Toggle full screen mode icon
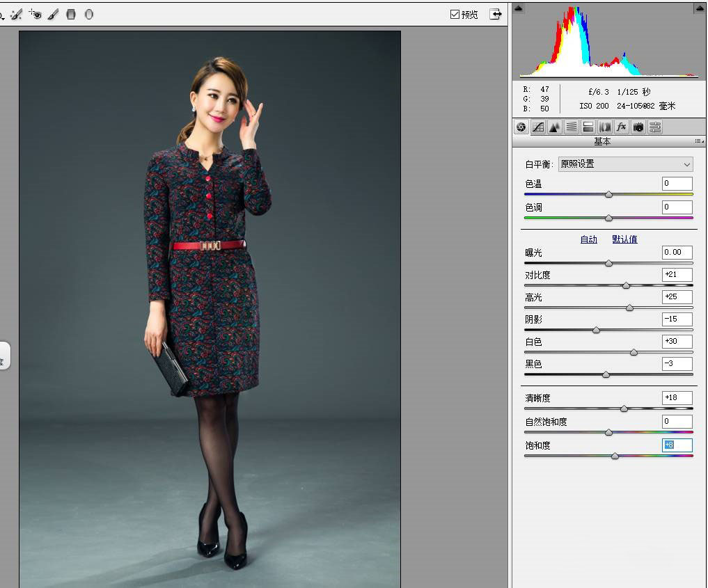This screenshot has width=708, height=588. point(495,14)
